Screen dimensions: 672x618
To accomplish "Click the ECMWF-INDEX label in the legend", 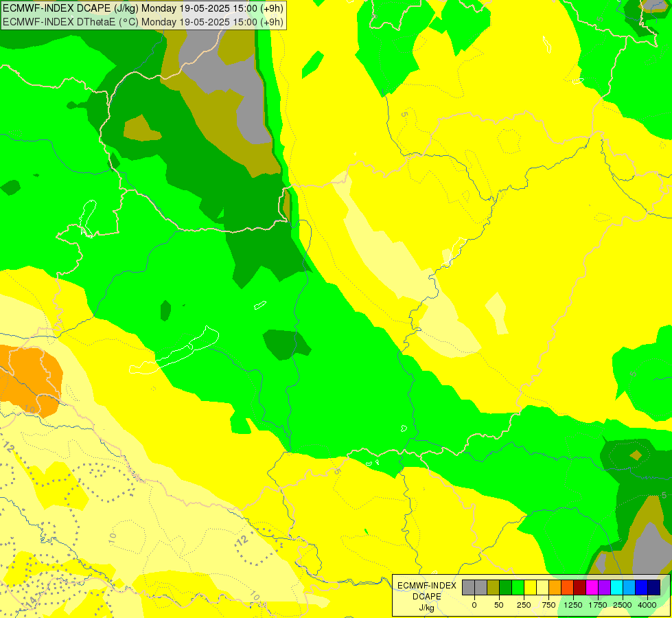I will click(427, 586).
